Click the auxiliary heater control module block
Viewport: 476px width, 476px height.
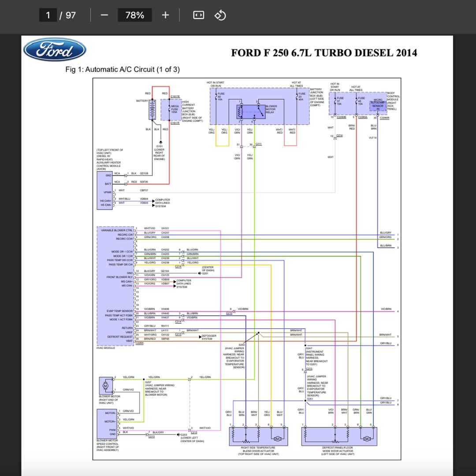[x=105, y=188]
